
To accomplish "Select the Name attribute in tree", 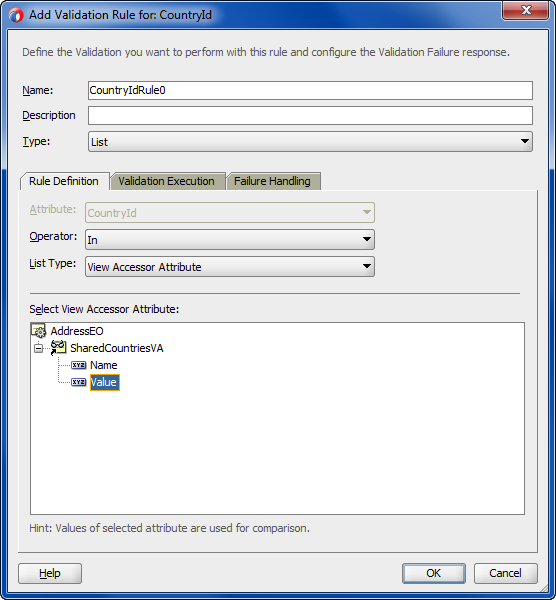I will 104,365.
